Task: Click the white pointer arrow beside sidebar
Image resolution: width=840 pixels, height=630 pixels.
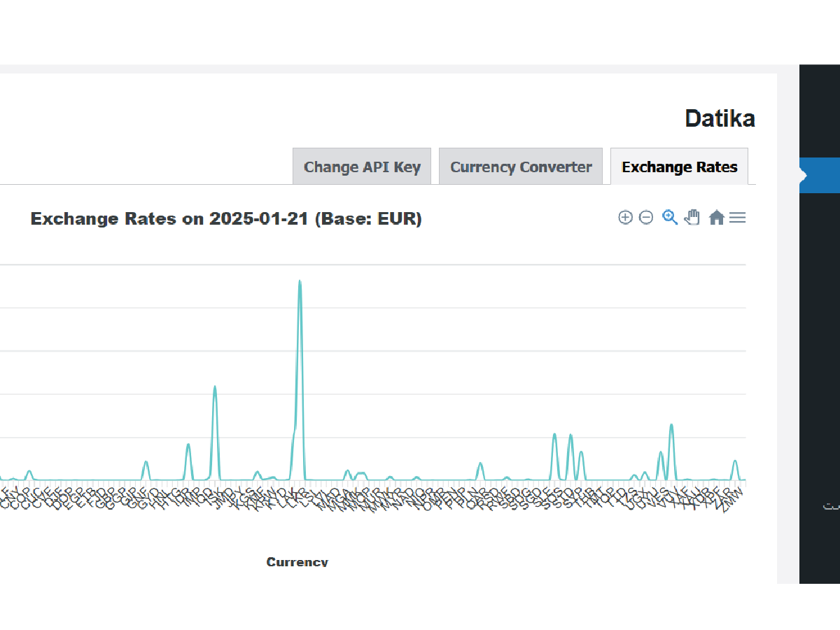Action: coord(803,175)
